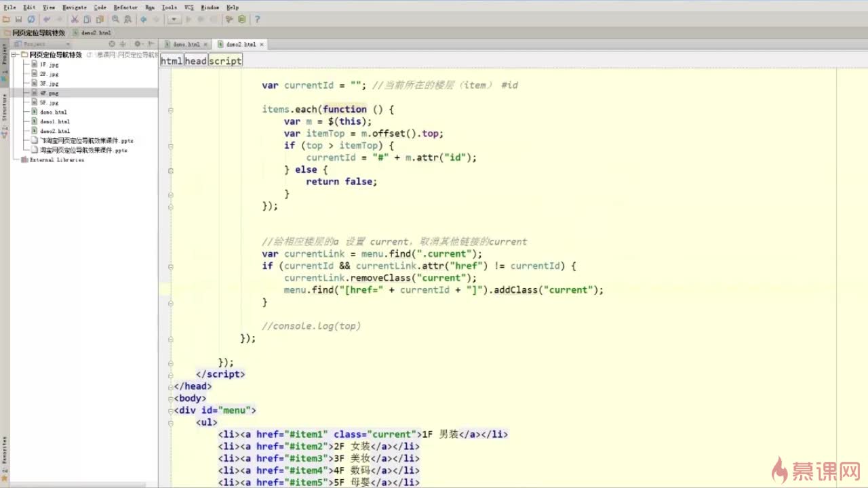Image resolution: width=868 pixels, height=488 pixels.
Task: Collapse the if (currentId && ...) fold marker
Action: click(170, 266)
